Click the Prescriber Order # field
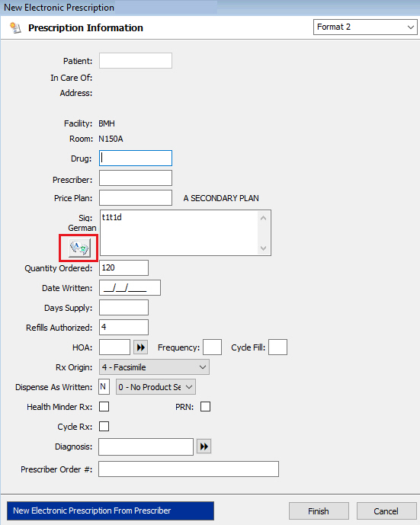420x525 pixels. point(188,469)
